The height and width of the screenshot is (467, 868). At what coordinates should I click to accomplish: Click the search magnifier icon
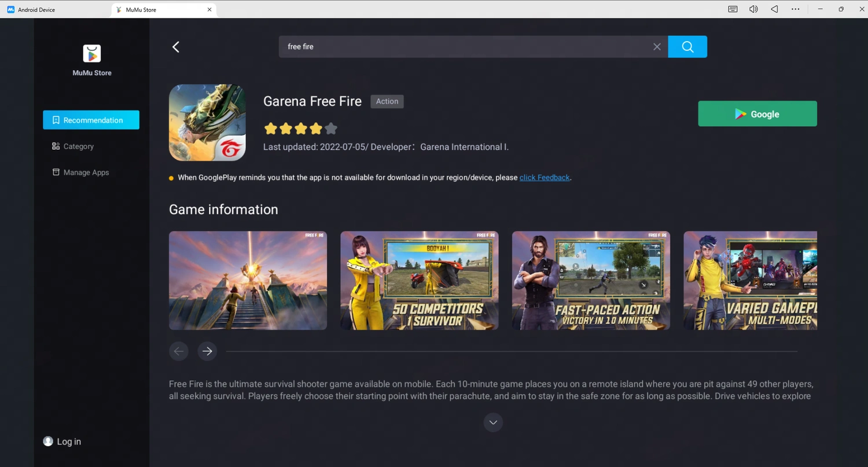[687, 46]
